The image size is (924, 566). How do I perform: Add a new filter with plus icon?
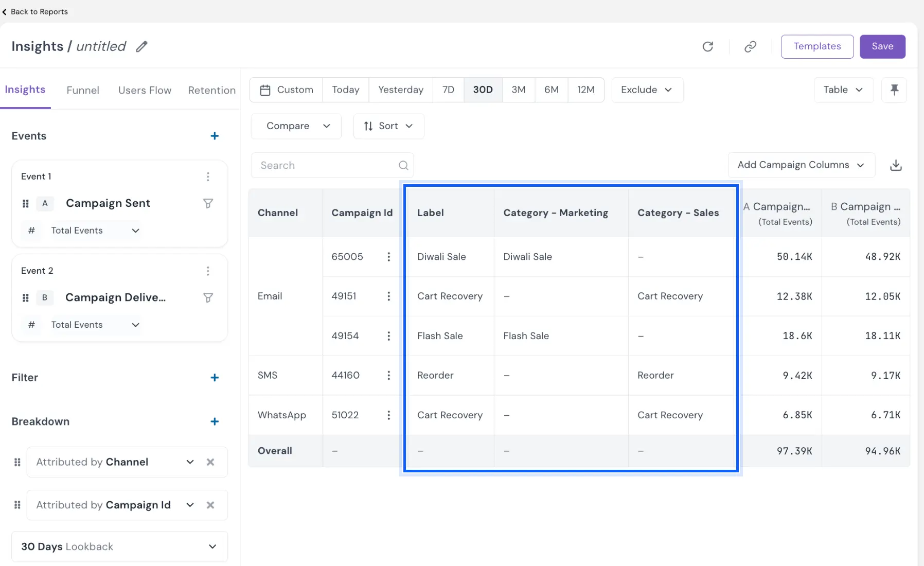(215, 378)
